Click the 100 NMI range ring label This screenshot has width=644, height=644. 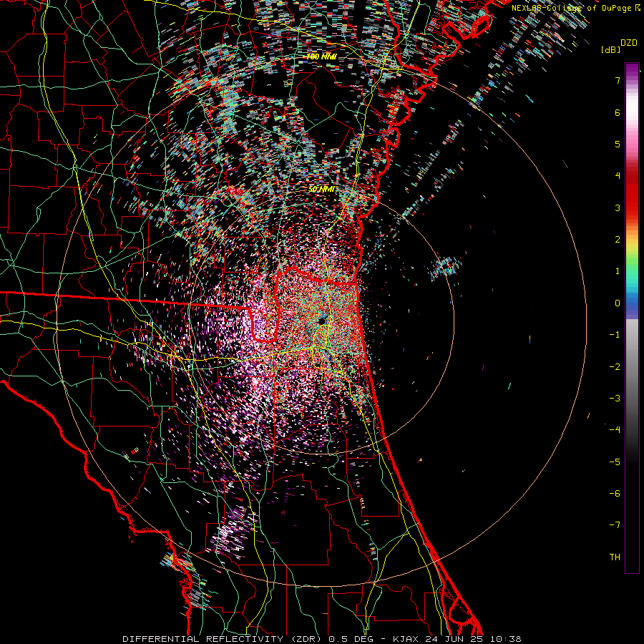pyautogui.click(x=321, y=57)
